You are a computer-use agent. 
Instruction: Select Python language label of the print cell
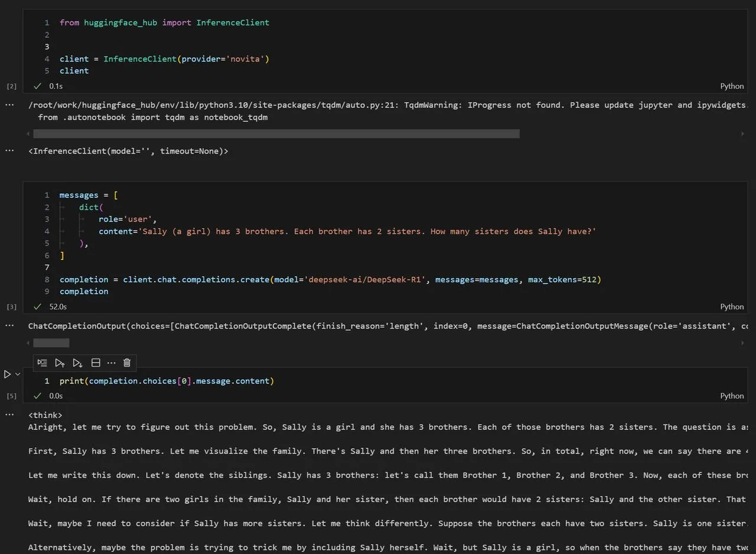coord(732,396)
